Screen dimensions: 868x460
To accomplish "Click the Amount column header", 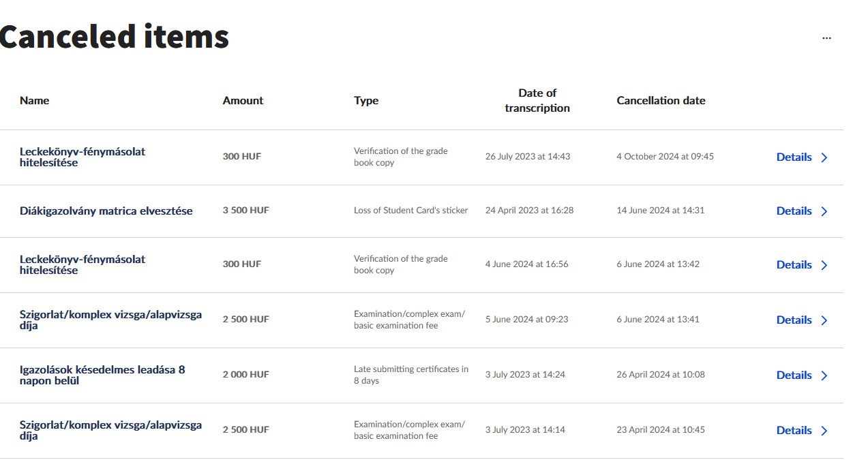I will pos(243,100).
